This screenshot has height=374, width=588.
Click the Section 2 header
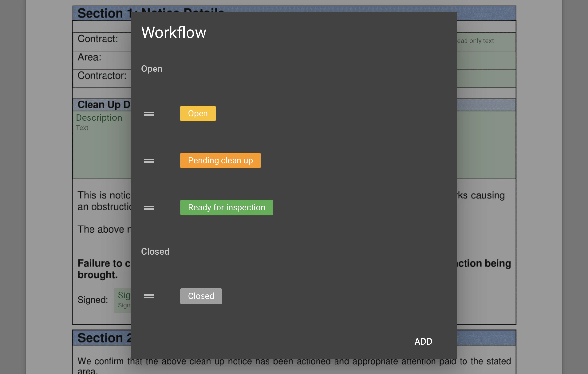[101, 338]
